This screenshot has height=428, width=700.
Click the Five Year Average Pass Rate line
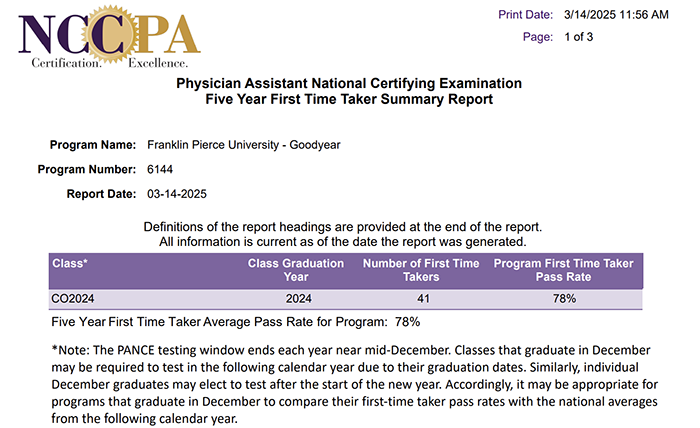tap(236, 322)
